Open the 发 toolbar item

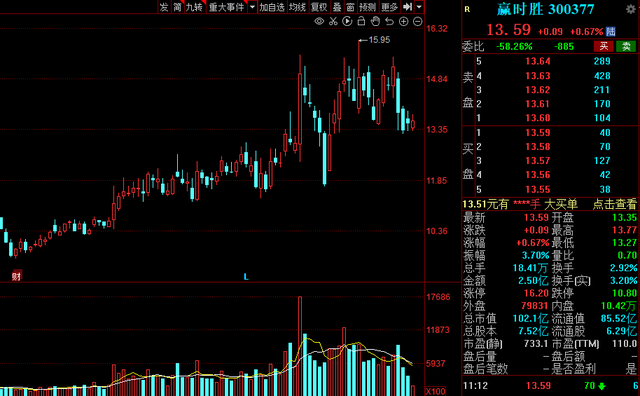pos(164,7)
